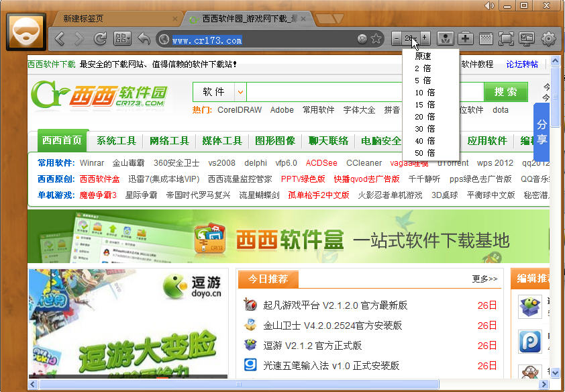Click vertical scrollbar down arrow
Viewport: 565px width, 392px height.
click(556, 373)
